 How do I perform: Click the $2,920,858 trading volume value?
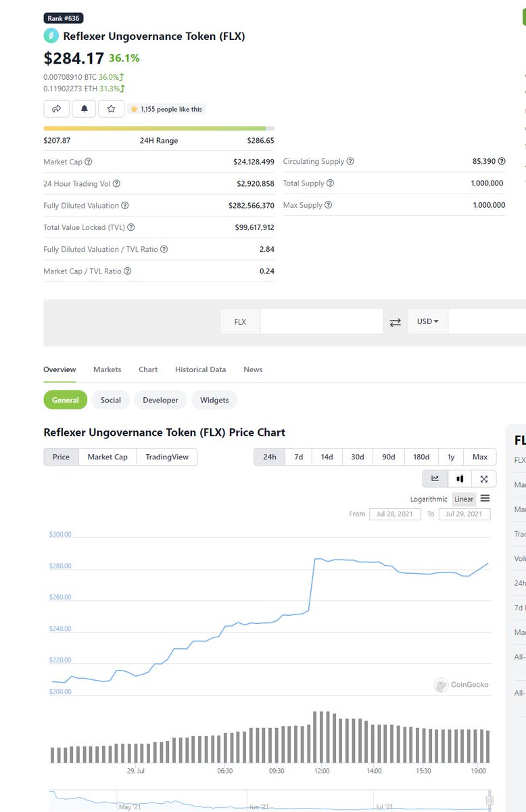coord(256,183)
